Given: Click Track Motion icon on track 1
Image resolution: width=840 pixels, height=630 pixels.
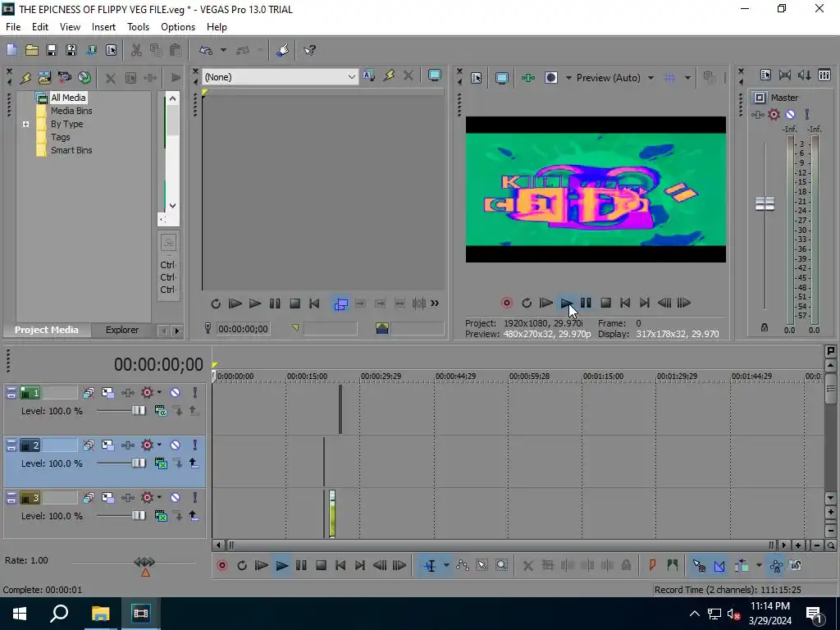Looking at the screenshot, I should [x=107, y=393].
